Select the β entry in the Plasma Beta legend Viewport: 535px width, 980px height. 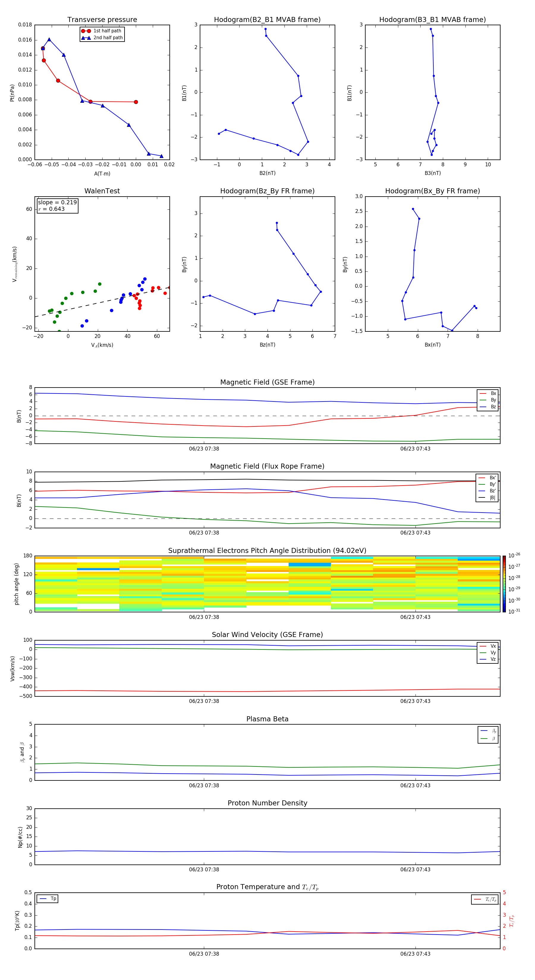coord(488,739)
